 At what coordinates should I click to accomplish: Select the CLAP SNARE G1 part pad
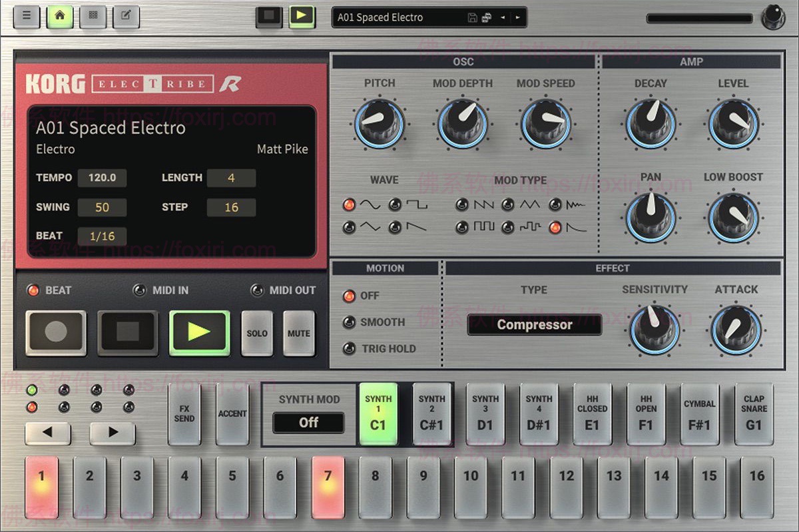coord(754,413)
